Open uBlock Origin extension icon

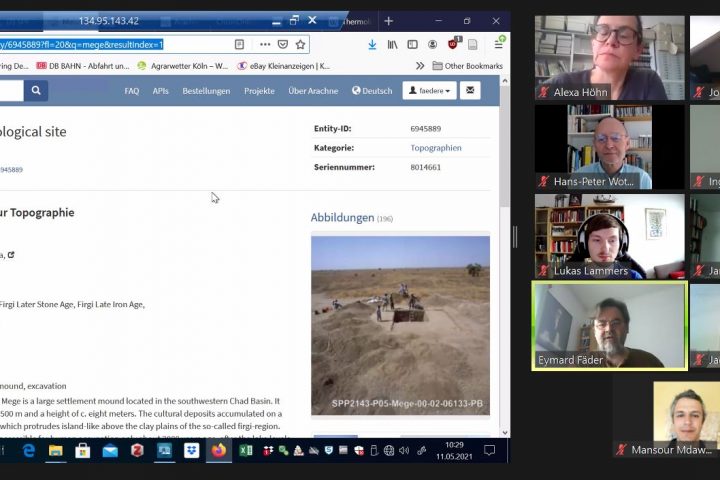coord(454,43)
